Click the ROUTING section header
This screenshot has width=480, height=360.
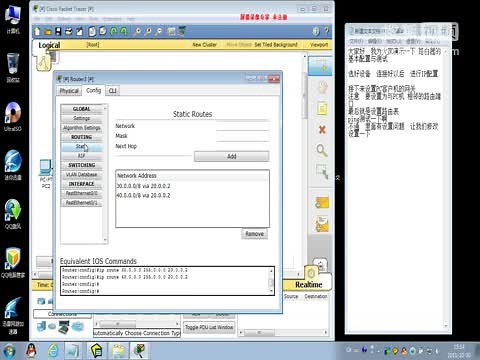pos(82,137)
